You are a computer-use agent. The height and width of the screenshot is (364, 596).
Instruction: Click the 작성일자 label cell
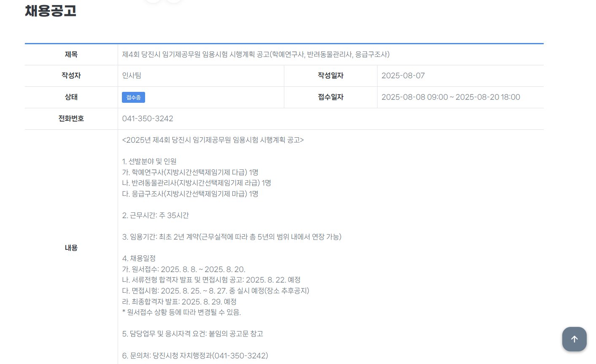(x=331, y=76)
